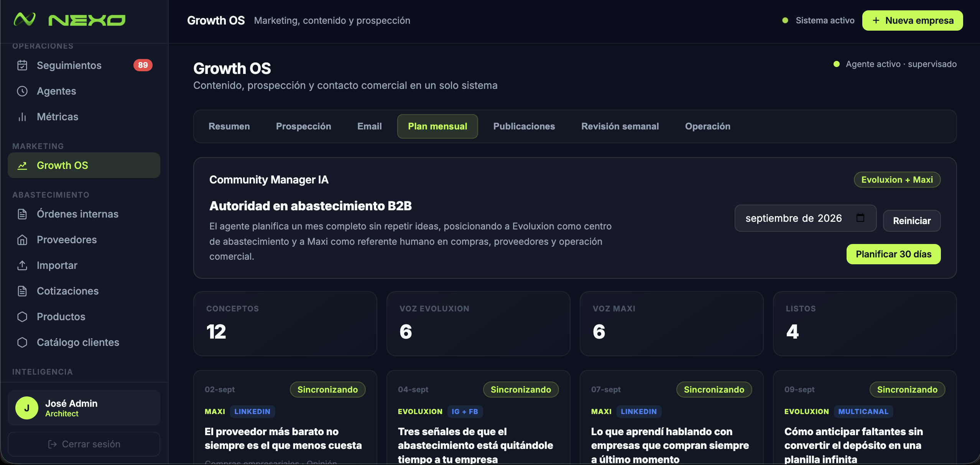Switch to the Prospección tab
980x465 pixels.
(x=304, y=126)
